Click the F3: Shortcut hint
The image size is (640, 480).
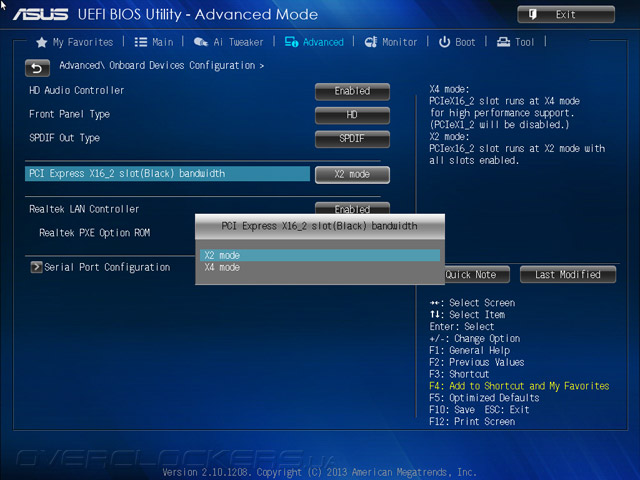[459, 374]
